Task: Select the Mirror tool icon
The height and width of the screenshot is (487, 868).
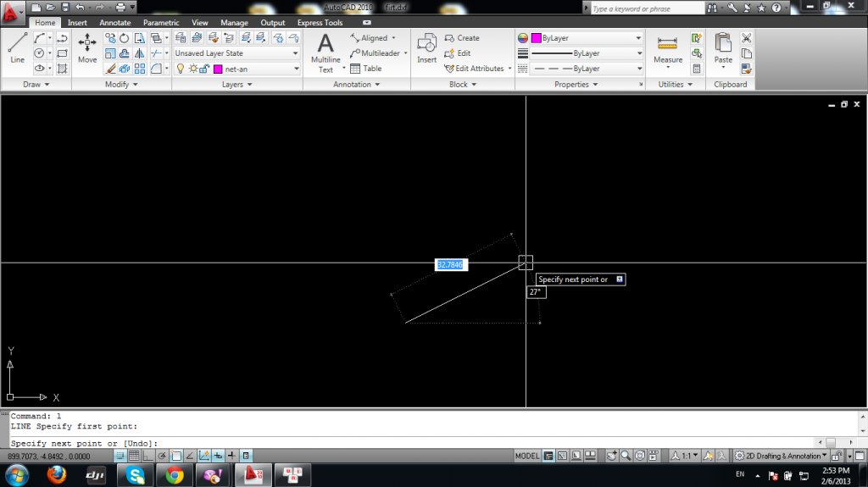Action: point(140,53)
